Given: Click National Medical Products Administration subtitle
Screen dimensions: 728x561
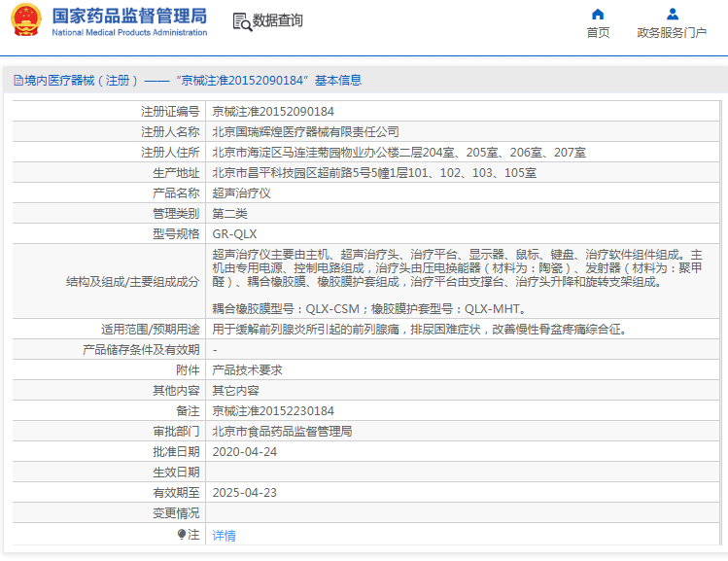Looking at the screenshot, I should [129, 32].
